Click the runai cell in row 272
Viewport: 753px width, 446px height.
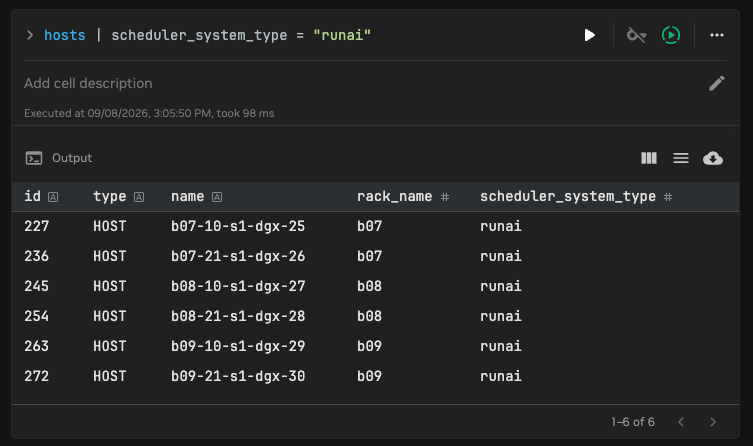(x=501, y=376)
